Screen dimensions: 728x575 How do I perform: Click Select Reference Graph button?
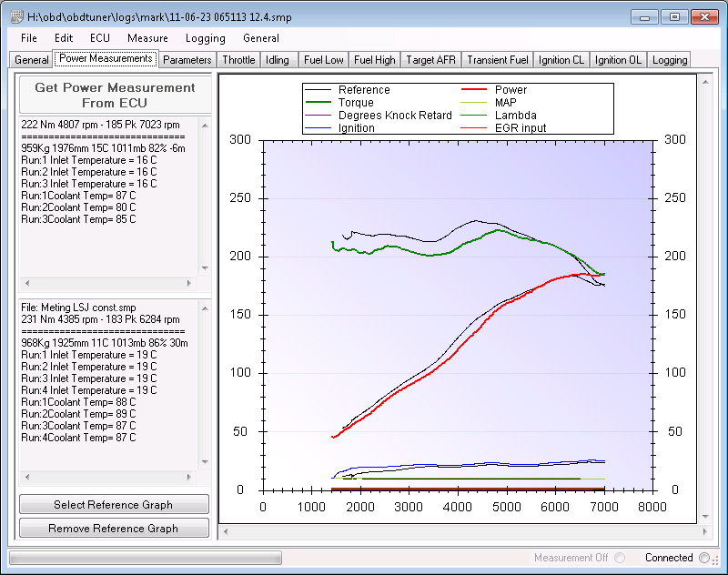[x=114, y=504]
